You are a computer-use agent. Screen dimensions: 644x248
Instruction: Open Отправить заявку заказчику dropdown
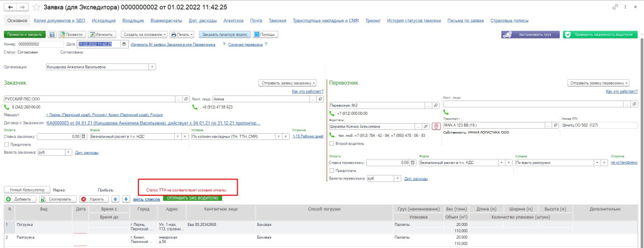[287, 83]
